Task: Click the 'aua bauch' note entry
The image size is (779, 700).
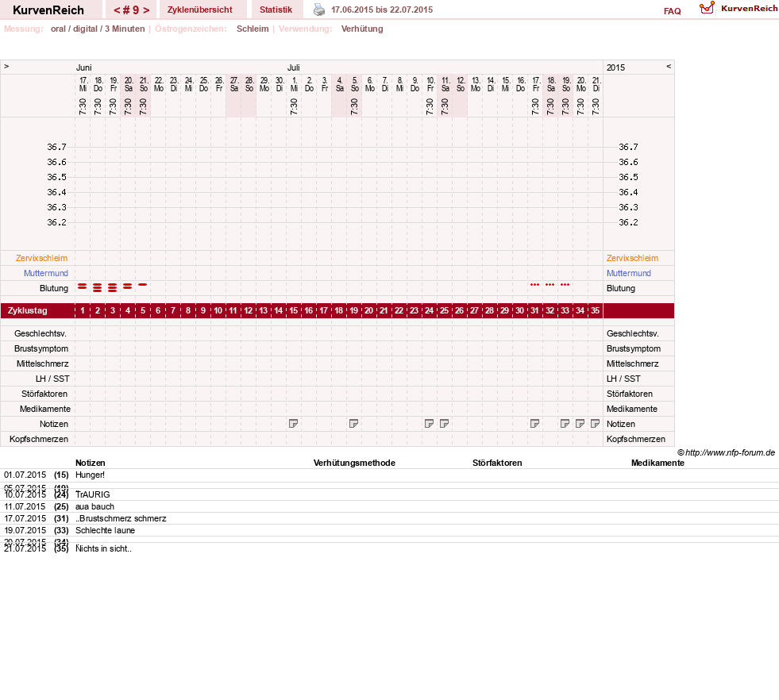Action: pos(94,506)
